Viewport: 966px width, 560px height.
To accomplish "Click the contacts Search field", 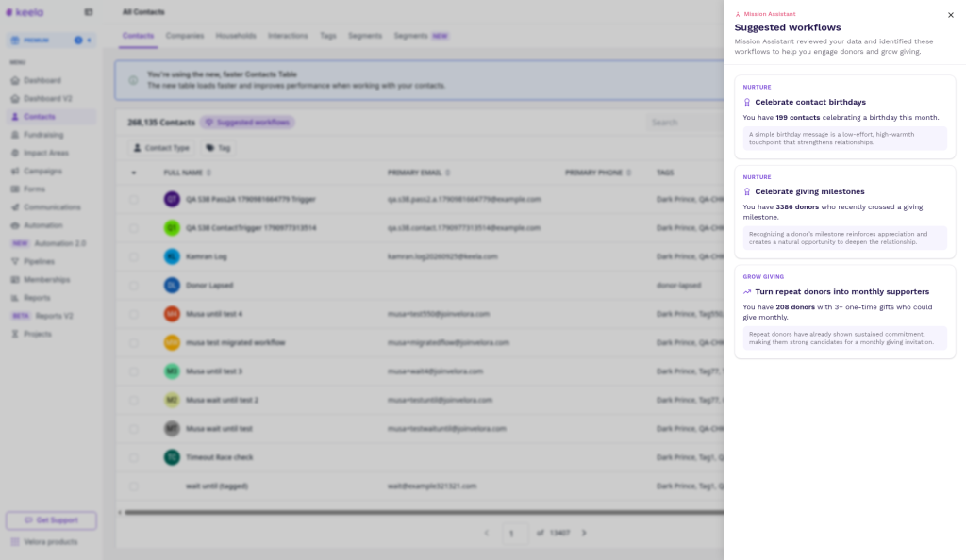I will pyautogui.click(x=685, y=123).
